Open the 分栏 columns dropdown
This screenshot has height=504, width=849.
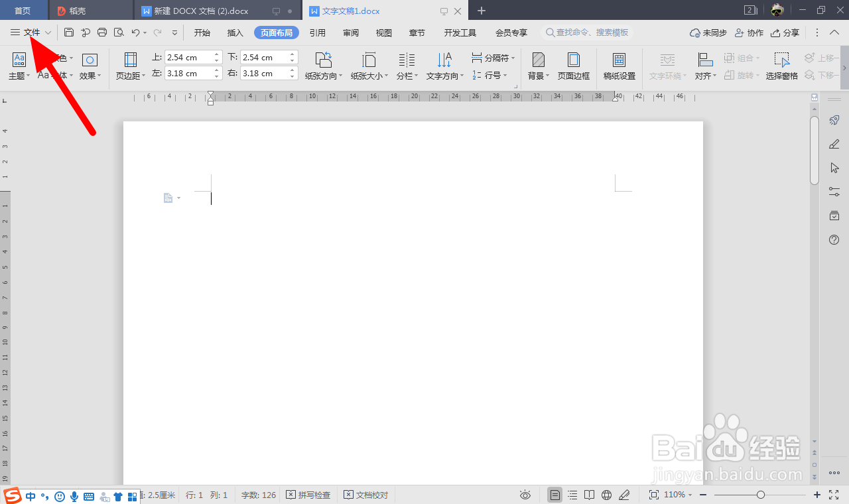point(407,66)
